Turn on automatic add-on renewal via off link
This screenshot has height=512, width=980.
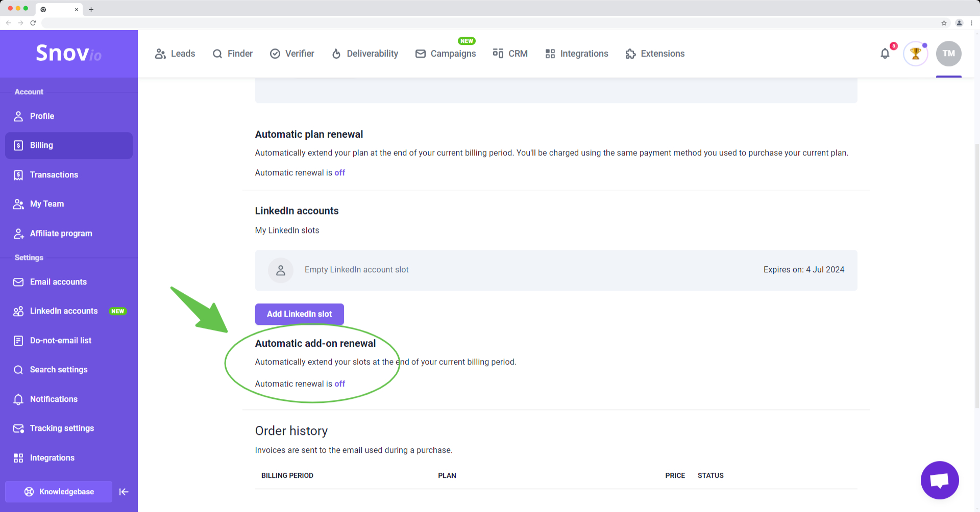(x=339, y=384)
